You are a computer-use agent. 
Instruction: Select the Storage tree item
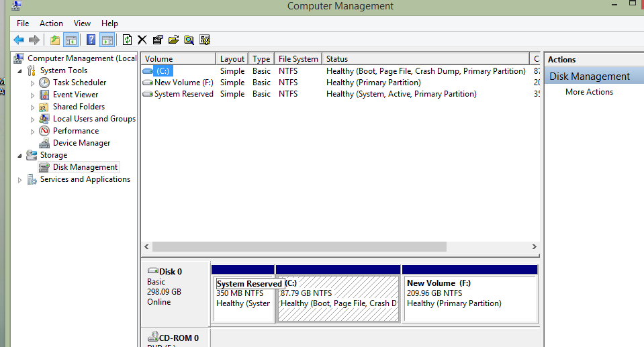tap(54, 155)
